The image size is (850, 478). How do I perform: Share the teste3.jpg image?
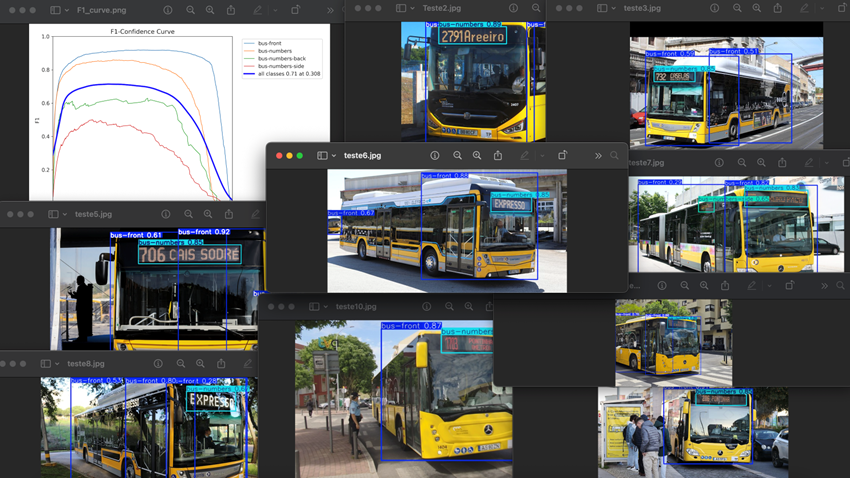(x=778, y=8)
